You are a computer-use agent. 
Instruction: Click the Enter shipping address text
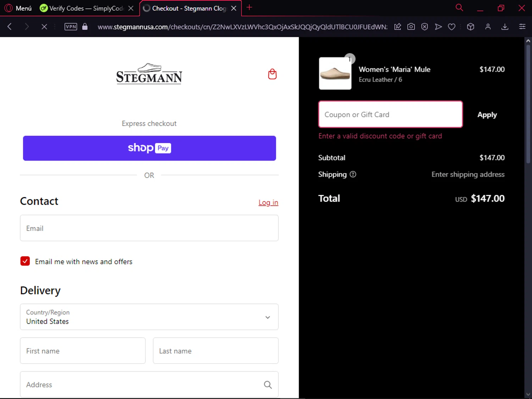(x=468, y=174)
